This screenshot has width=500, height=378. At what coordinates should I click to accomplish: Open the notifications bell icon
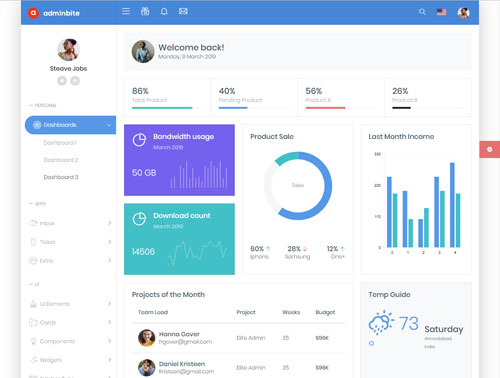coord(164,12)
